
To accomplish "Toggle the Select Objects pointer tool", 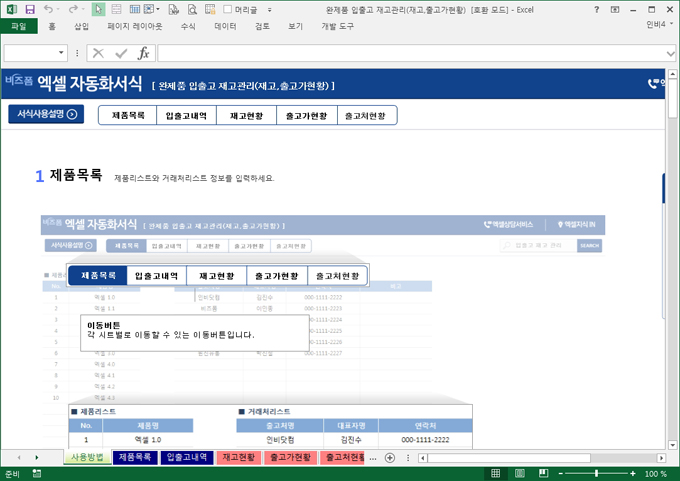I will (x=98, y=9).
